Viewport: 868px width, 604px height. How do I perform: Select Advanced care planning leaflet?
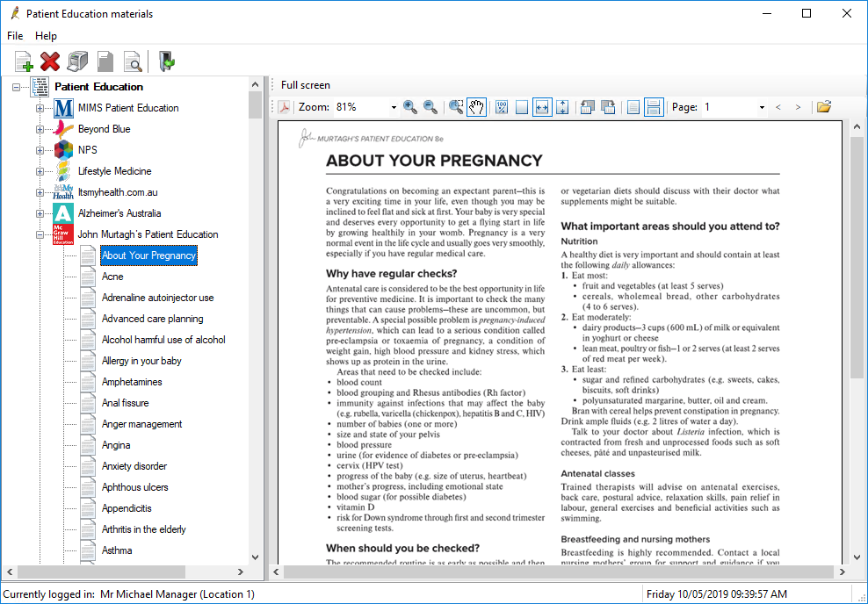[x=152, y=319]
